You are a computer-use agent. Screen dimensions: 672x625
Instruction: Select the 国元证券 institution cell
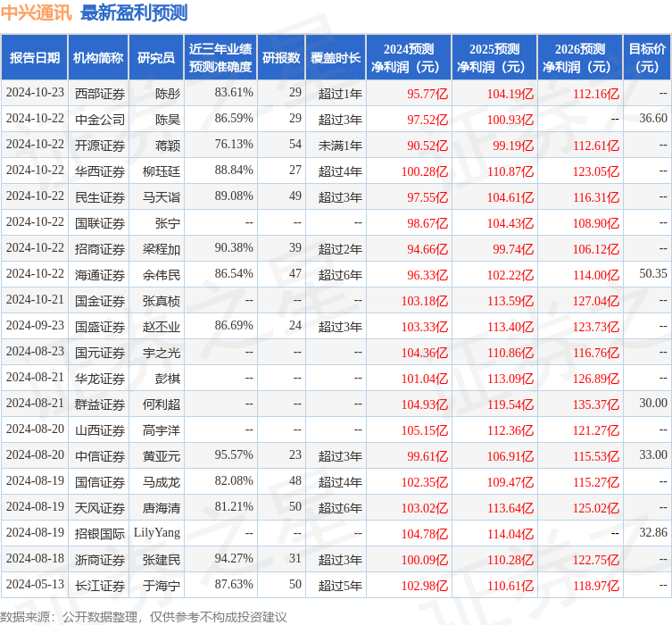tap(100, 353)
